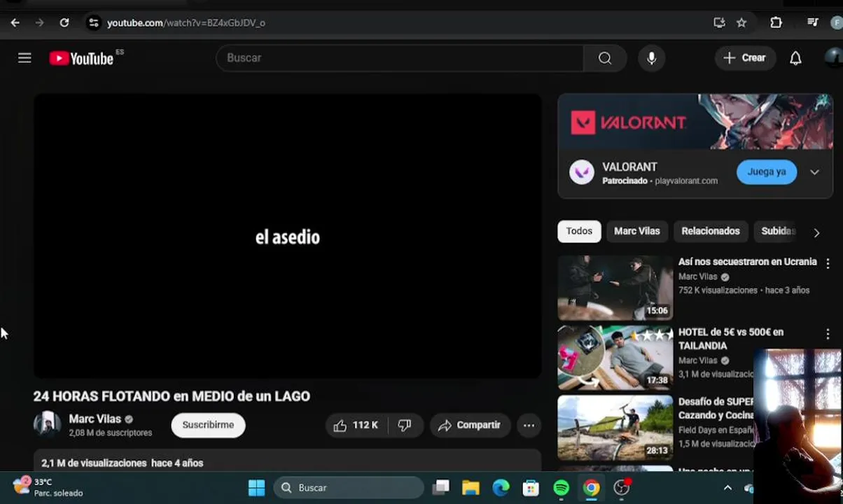Screen dimensions: 843x504
Task: Open the notifications bell
Action: (795, 58)
